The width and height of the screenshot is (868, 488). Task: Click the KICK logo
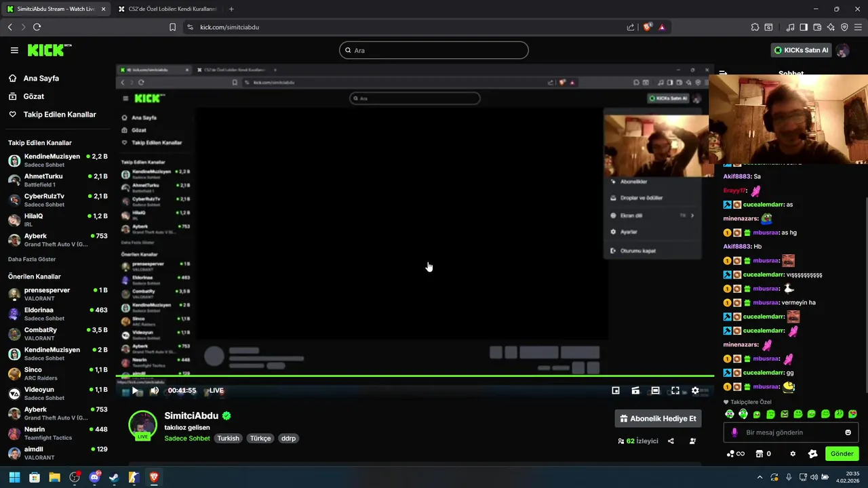pos(49,50)
